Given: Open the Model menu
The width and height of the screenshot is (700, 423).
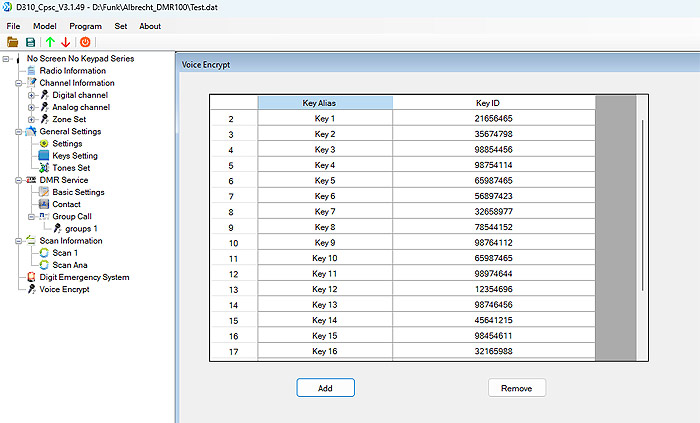Looking at the screenshot, I should pos(44,26).
